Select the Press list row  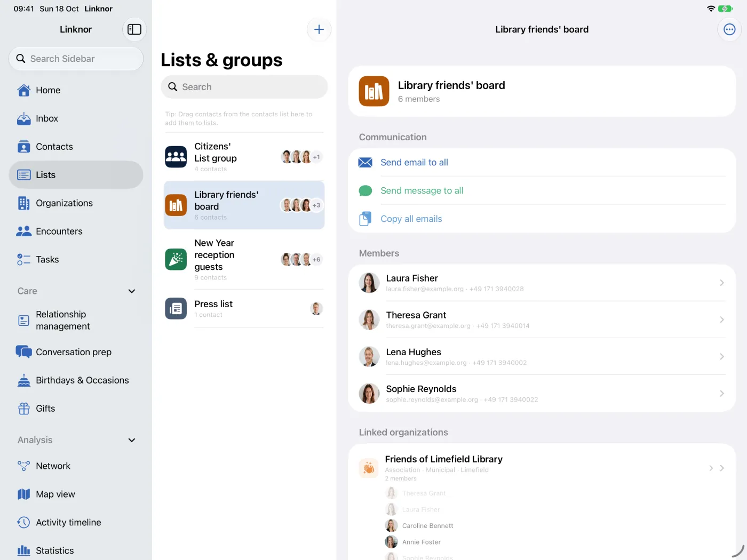coord(244,309)
